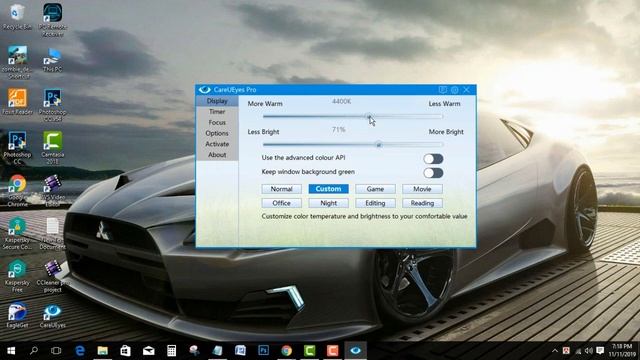Image resolution: width=640 pixels, height=360 pixels.
Task: Open green Camtasia icon in taskbar
Action: click(x=309, y=351)
